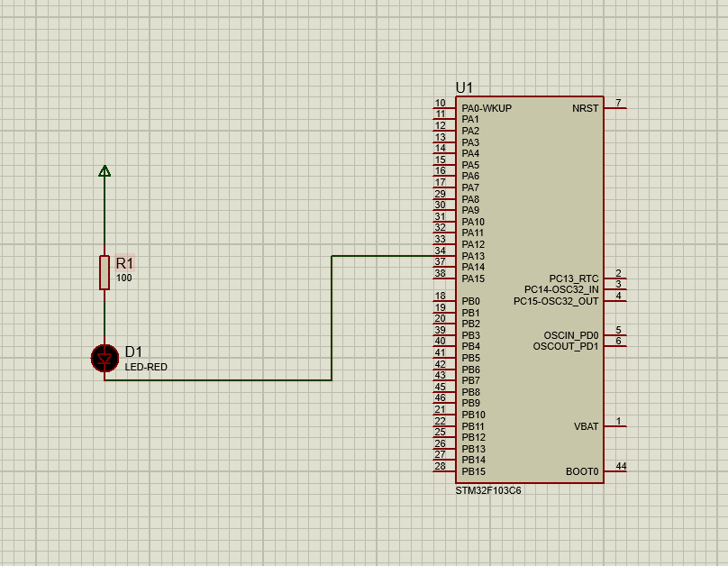728x566 pixels.
Task: Click the PB7 pin label
Action: click(x=471, y=380)
